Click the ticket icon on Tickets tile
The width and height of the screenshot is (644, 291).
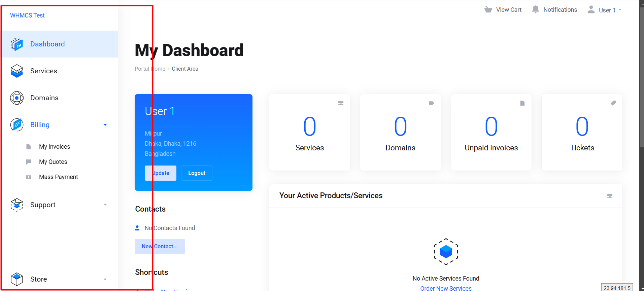(x=613, y=103)
